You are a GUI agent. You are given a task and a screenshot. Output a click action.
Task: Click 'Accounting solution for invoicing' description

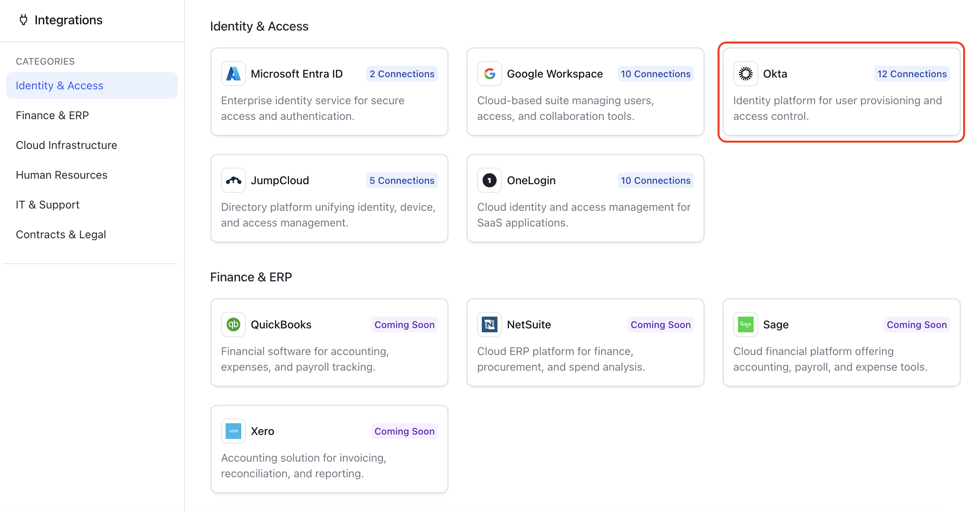click(x=304, y=466)
